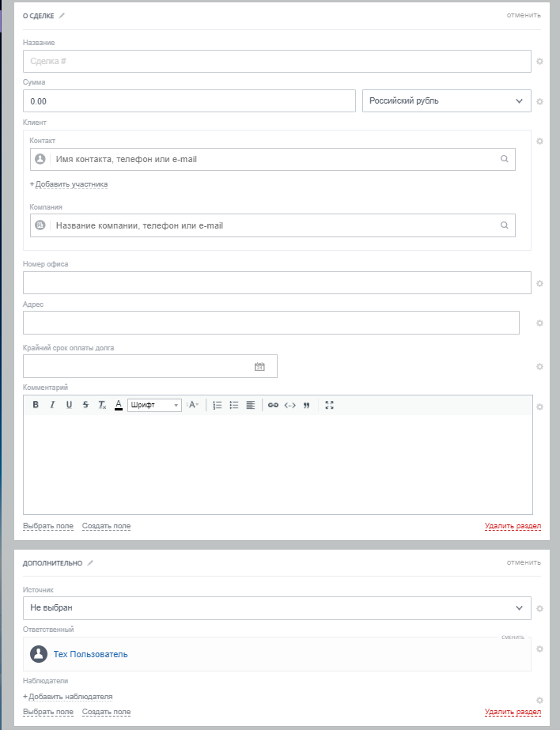Expand comment editor to fullscreen

coord(330,405)
